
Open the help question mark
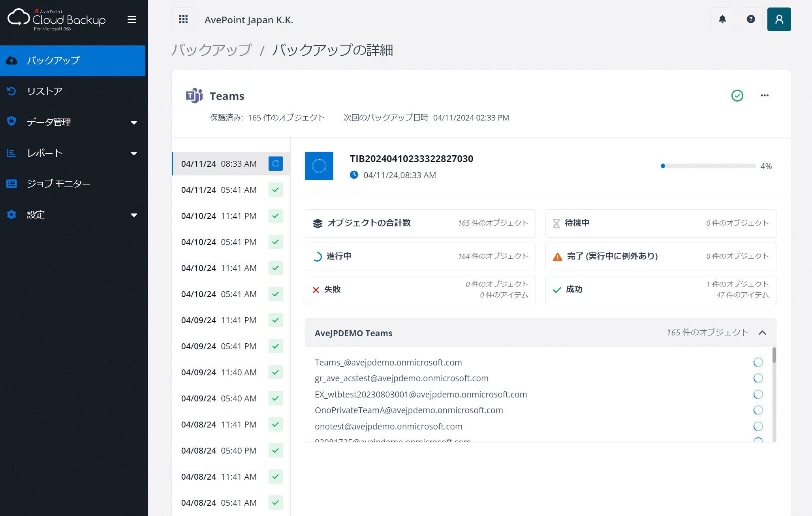click(751, 19)
